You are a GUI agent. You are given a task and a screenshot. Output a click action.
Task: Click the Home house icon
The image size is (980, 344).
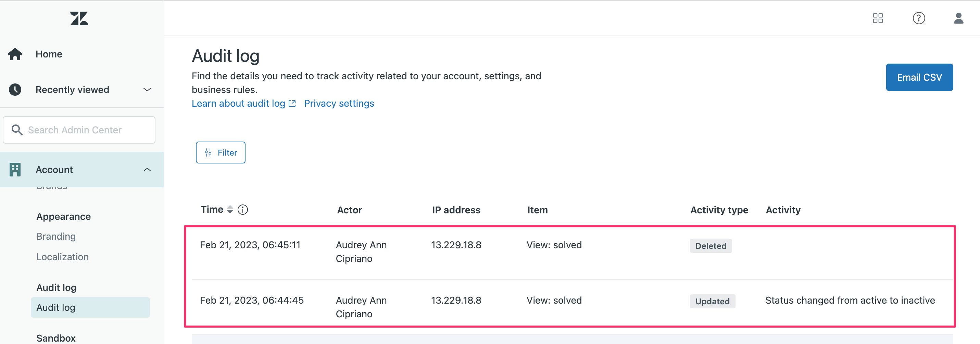(15, 54)
